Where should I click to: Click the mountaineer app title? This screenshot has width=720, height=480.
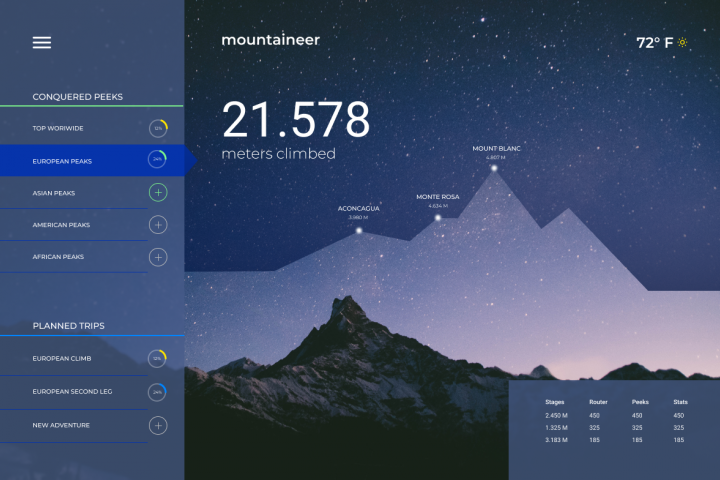coord(270,40)
